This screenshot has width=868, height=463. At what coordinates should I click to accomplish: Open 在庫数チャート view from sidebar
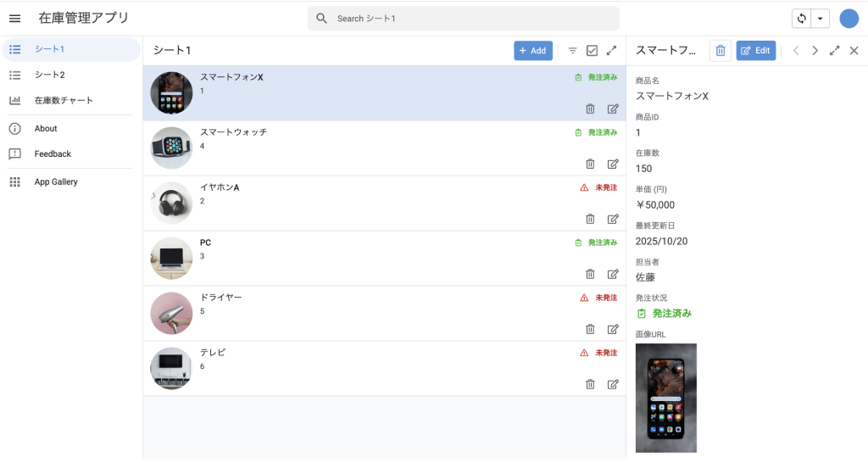[x=64, y=100]
